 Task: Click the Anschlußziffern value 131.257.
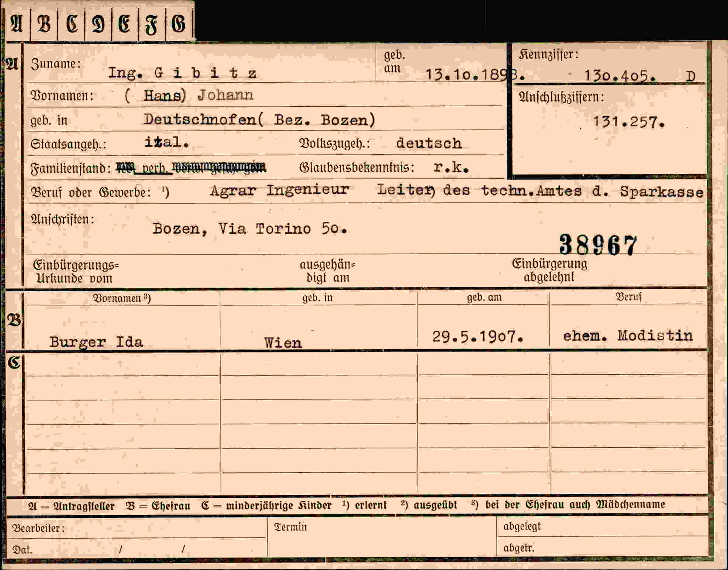point(629,122)
